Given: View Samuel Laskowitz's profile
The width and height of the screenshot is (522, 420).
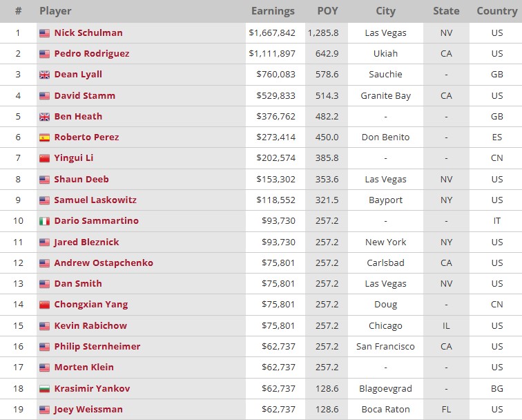Looking at the screenshot, I should 95,200.
